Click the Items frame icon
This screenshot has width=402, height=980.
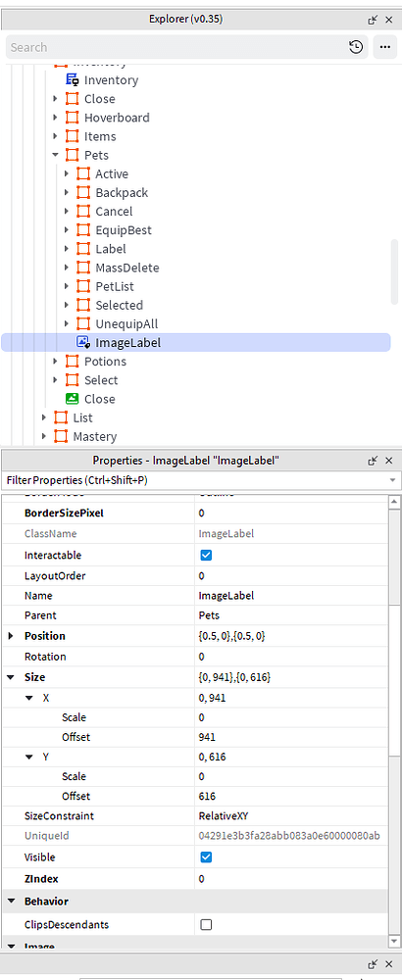point(73,136)
